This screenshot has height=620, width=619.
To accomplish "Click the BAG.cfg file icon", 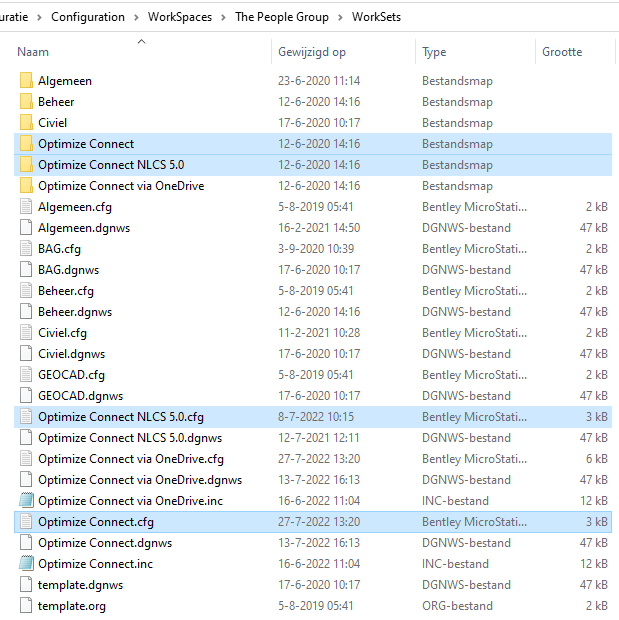I will click(26, 249).
